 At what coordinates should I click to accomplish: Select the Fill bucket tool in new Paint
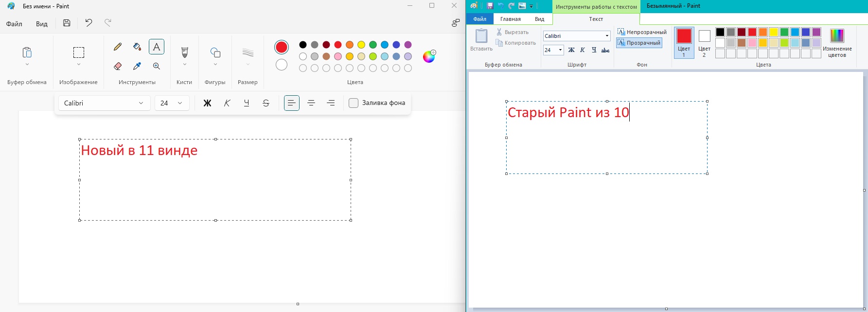(x=137, y=47)
